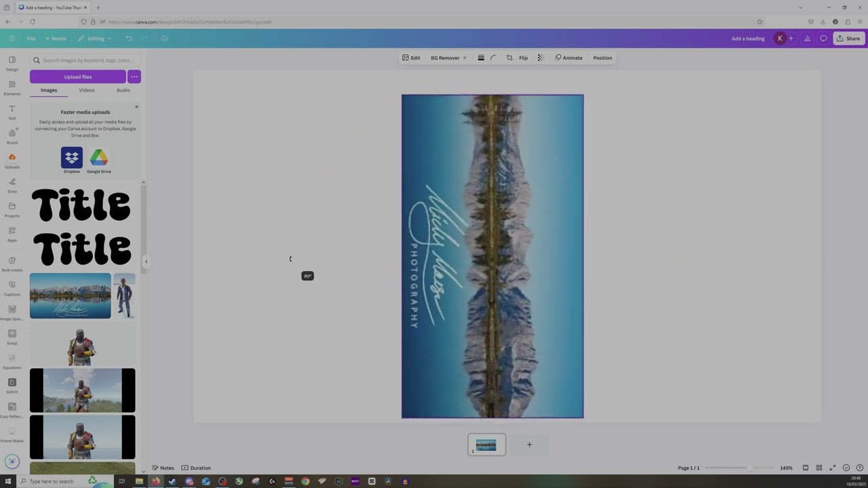The height and width of the screenshot is (488, 868).
Task: Open the Emoji app
Action: [x=12, y=338]
